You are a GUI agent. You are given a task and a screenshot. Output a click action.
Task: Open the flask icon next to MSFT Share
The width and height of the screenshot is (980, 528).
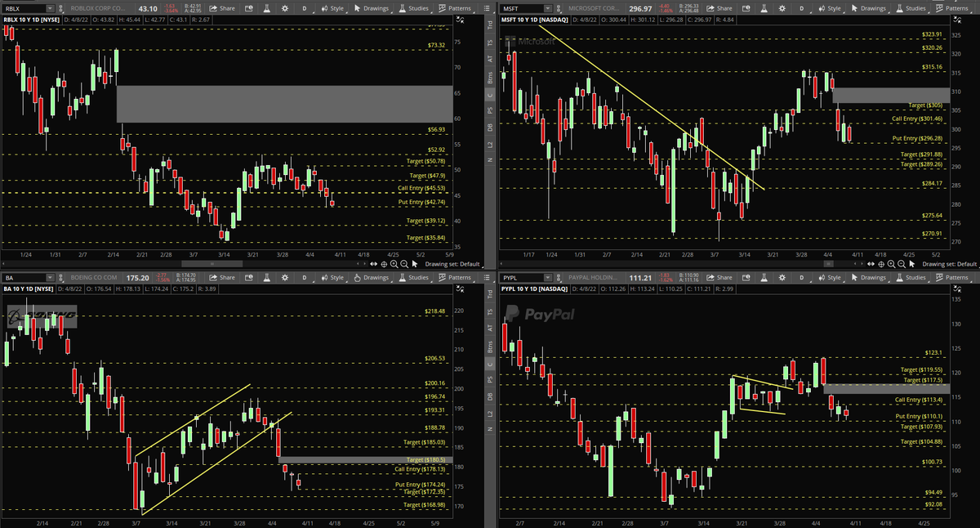[x=764, y=7]
